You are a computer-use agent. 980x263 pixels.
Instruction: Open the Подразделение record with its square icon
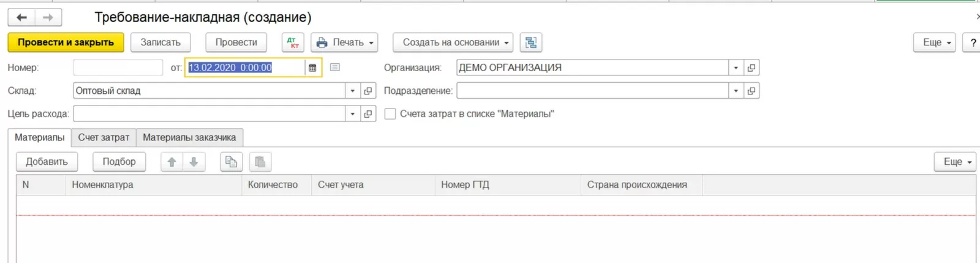coord(752,91)
